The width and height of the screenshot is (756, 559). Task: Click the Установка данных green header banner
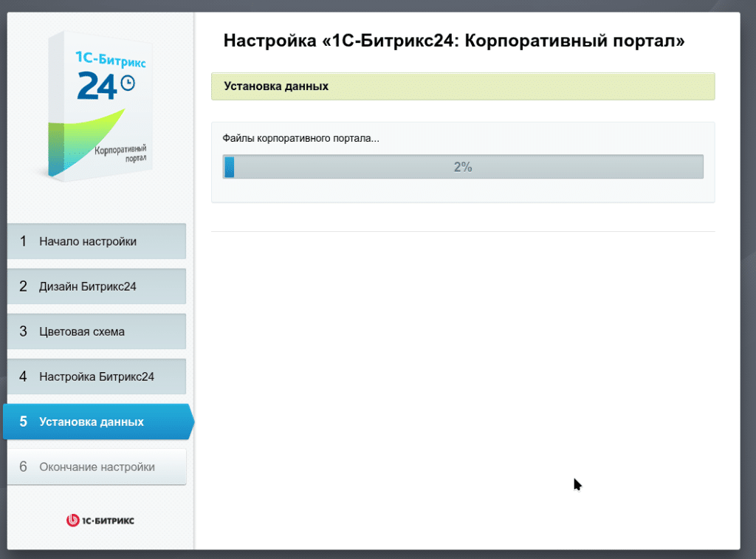tap(463, 86)
